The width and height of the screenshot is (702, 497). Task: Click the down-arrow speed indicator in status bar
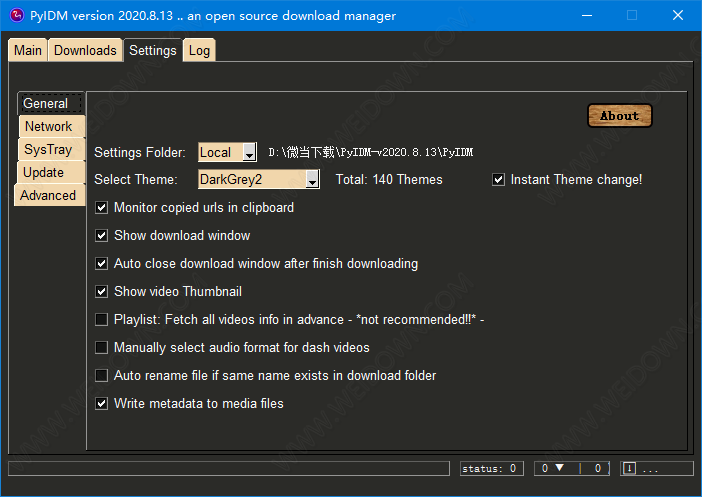tap(559, 467)
